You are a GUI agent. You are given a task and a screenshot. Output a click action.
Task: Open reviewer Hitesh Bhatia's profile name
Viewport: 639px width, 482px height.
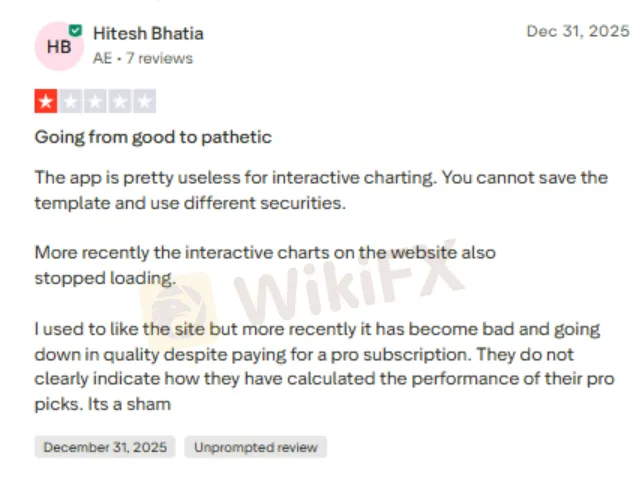148,33
